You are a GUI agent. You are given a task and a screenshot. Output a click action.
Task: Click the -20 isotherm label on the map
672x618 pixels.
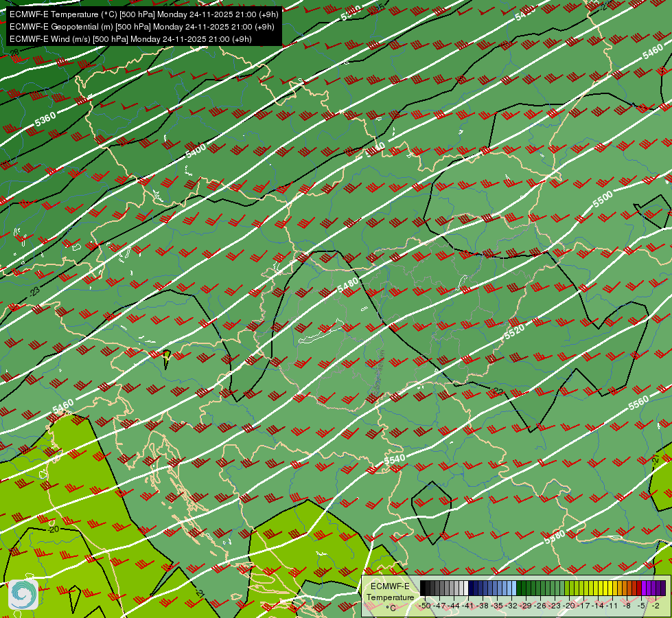pos(53,529)
